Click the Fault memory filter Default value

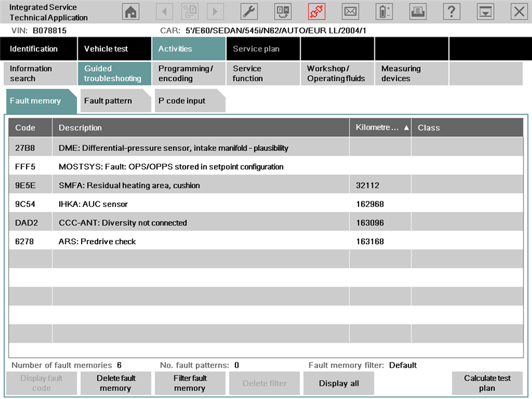coord(403,365)
